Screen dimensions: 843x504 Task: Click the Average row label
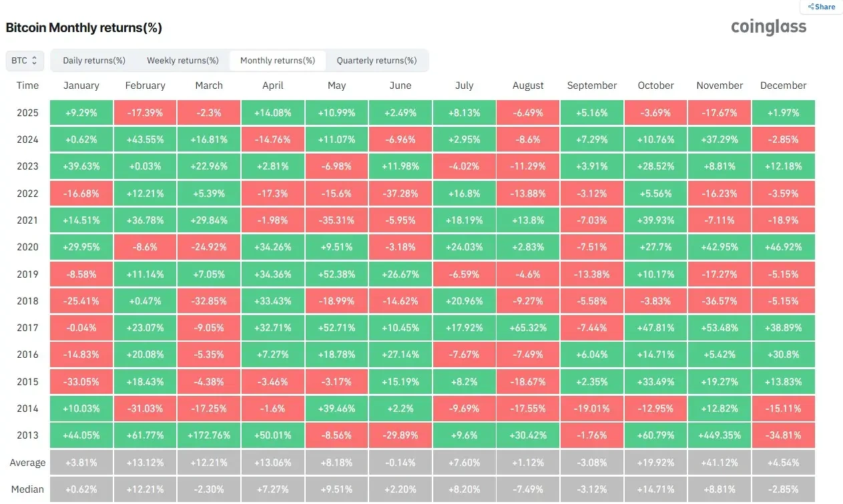pos(28,463)
